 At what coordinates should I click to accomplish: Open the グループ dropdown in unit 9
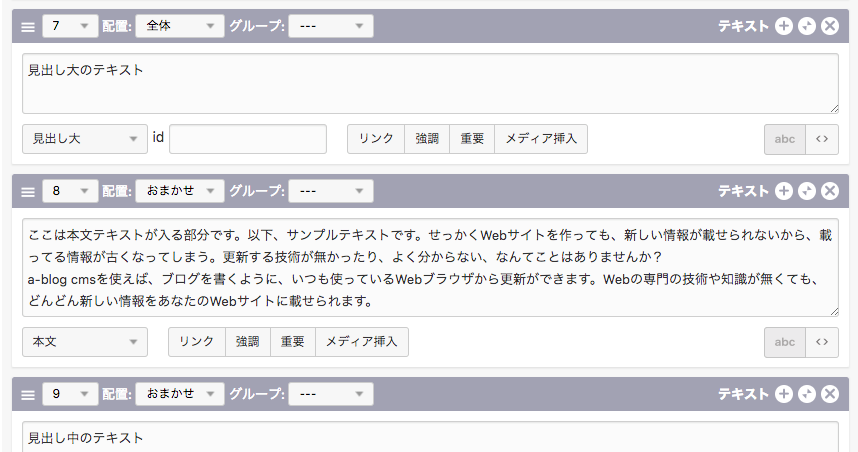[331, 394]
